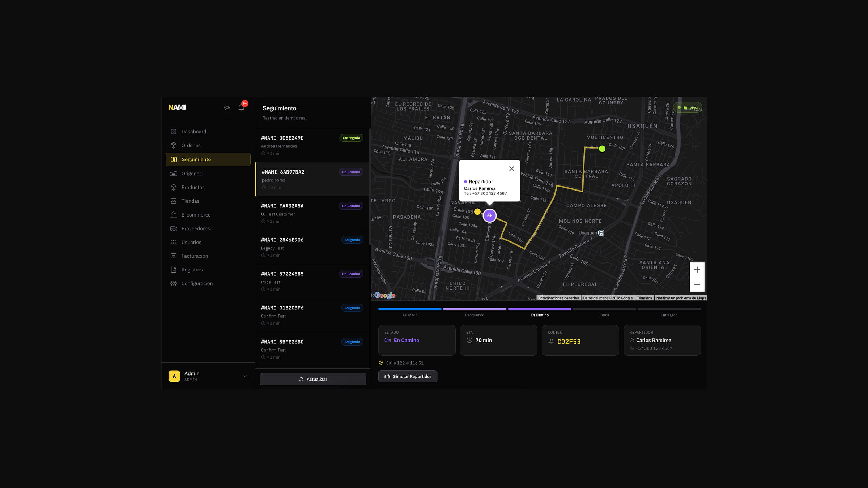Viewport: 868px width, 488px height.
Task: Click the Configuracion gear icon
Action: pos(174,283)
